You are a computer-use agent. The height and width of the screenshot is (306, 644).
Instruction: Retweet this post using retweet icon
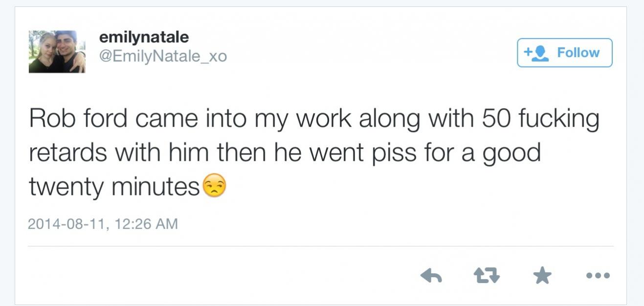tap(487, 276)
